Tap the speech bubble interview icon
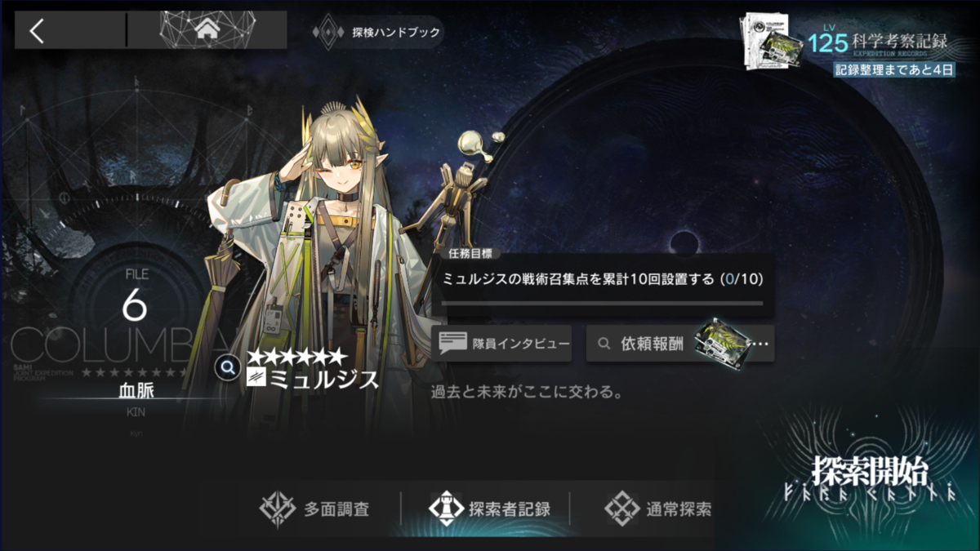Viewport: 980px width, 551px height. [453, 344]
